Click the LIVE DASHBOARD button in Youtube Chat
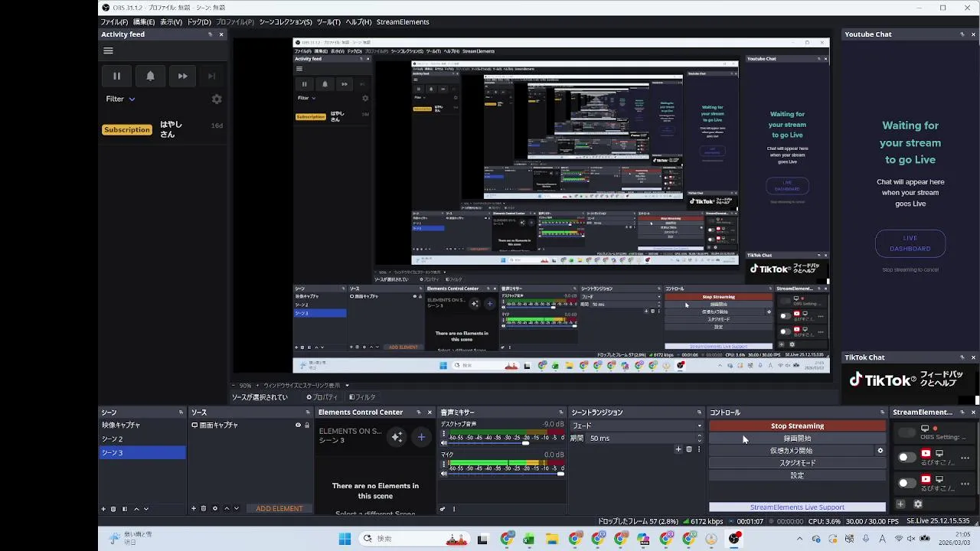 pyautogui.click(x=910, y=243)
